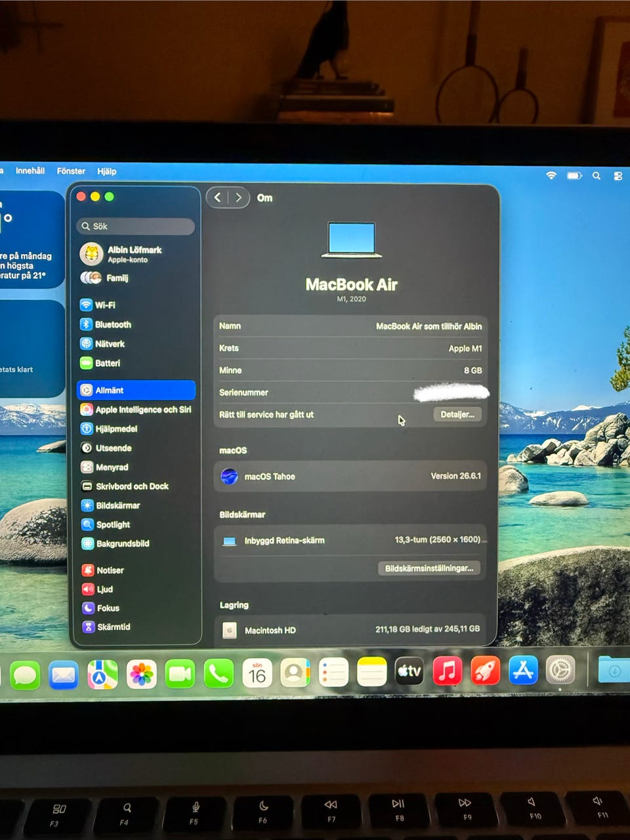
Task: Open App Store from the Dock
Action: point(523,670)
